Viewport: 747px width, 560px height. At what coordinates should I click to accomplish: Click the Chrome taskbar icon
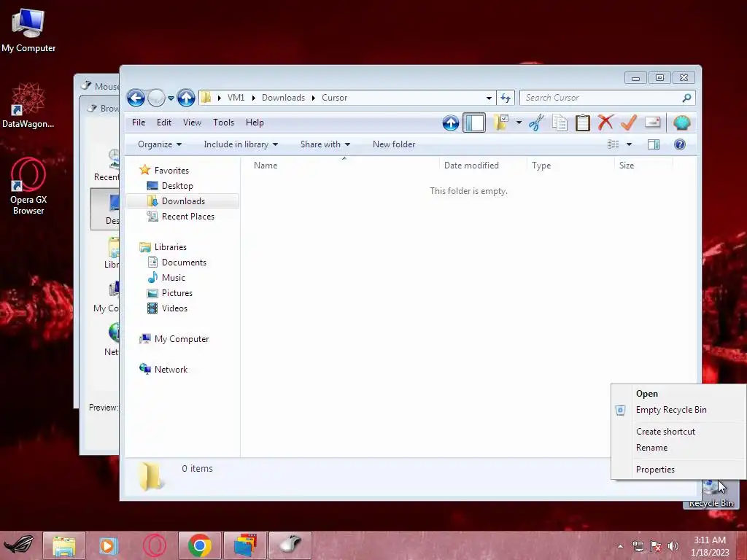point(200,545)
